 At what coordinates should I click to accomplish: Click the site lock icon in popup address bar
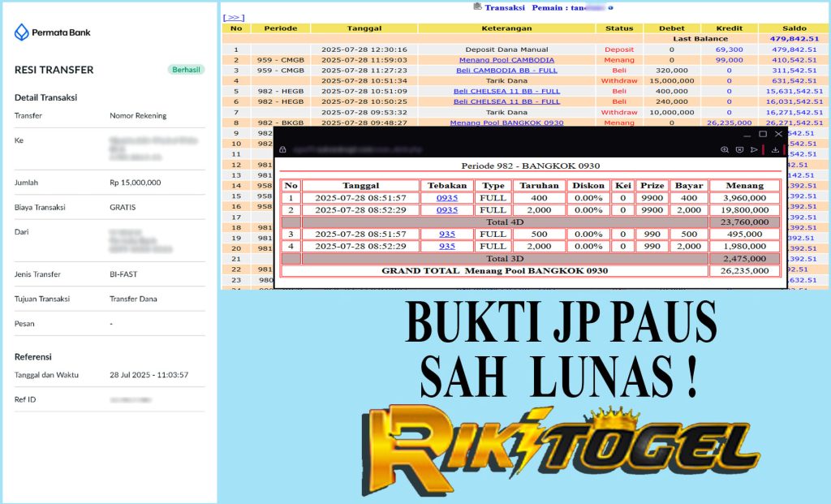point(282,150)
